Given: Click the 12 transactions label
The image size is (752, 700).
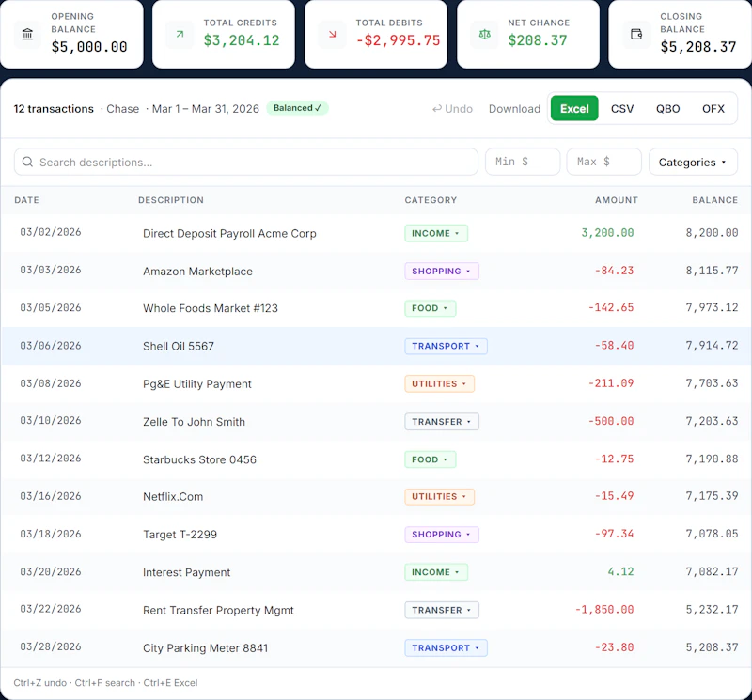Looking at the screenshot, I should (x=54, y=109).
